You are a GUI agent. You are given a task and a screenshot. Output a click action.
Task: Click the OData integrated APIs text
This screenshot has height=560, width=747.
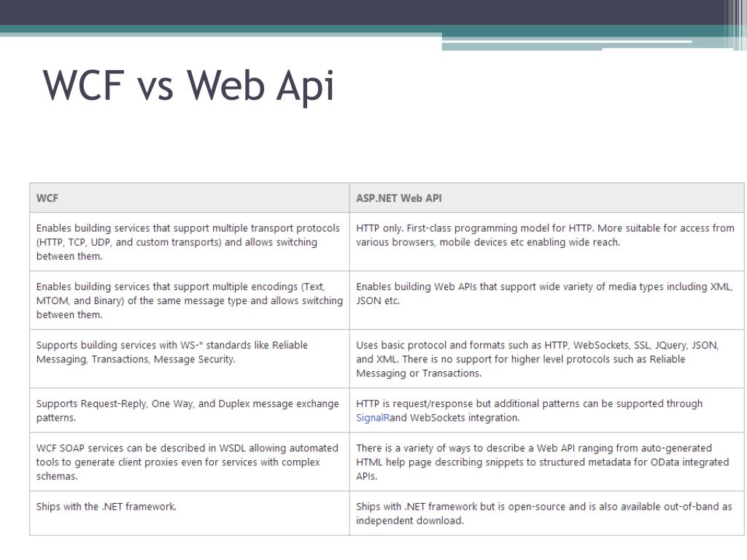pos(543,469)
